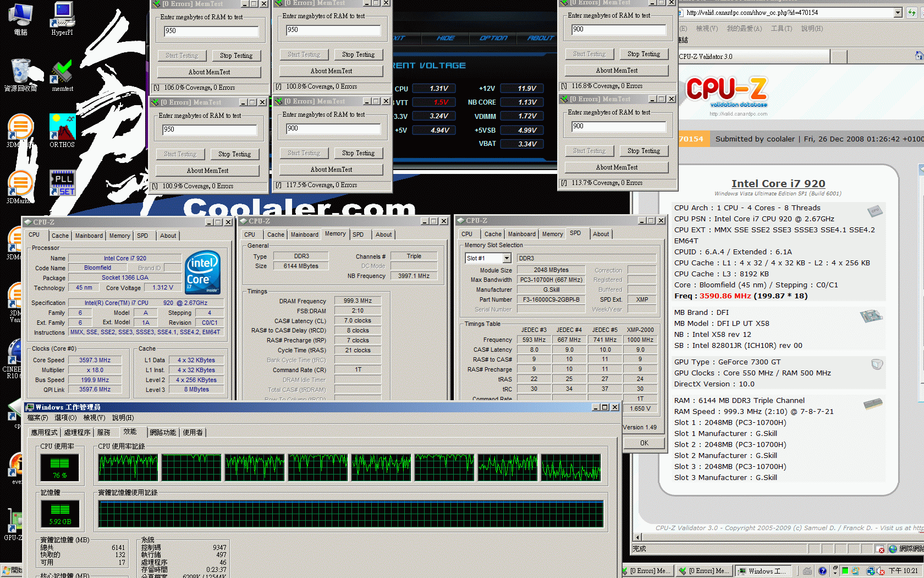
Task: Click the RAM field in the 100.8% MemTest window
Action: point(333,30)
